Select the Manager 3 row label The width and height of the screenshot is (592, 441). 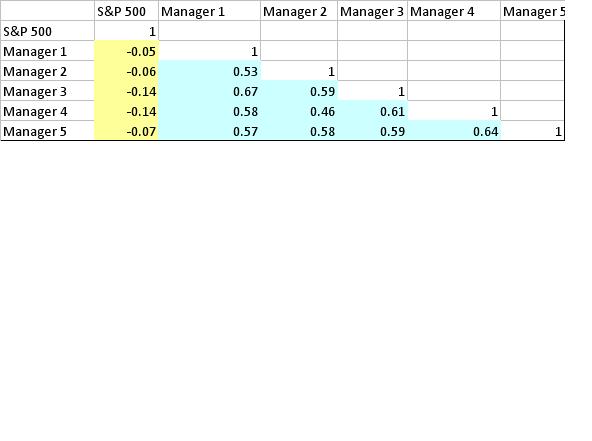click(47, 91)
